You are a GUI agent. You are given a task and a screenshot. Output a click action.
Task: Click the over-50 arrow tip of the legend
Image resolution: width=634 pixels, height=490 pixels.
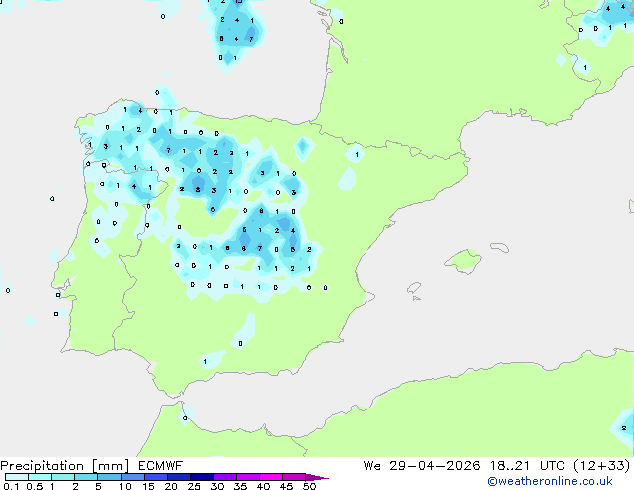tap(317, 477)
